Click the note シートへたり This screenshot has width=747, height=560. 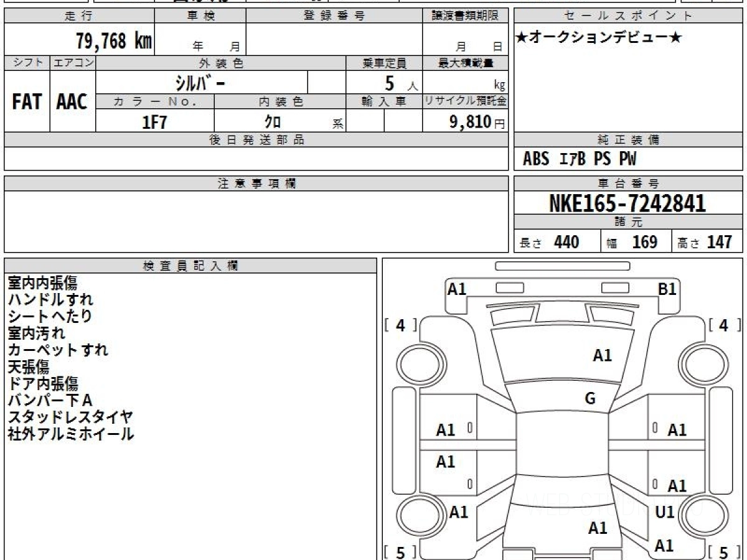pos(50,316)
